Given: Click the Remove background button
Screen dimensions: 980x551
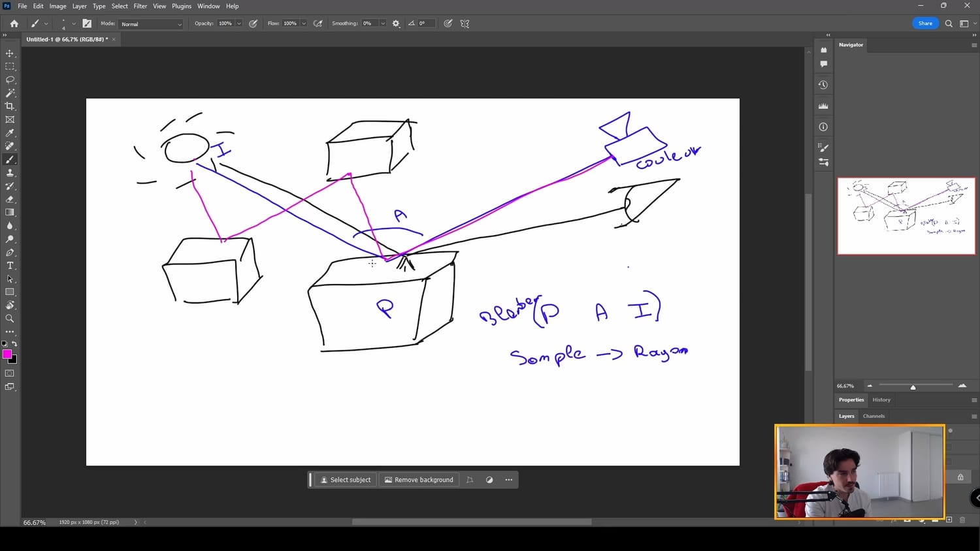Looking at the screenshot, I should (x=419, y=480).
